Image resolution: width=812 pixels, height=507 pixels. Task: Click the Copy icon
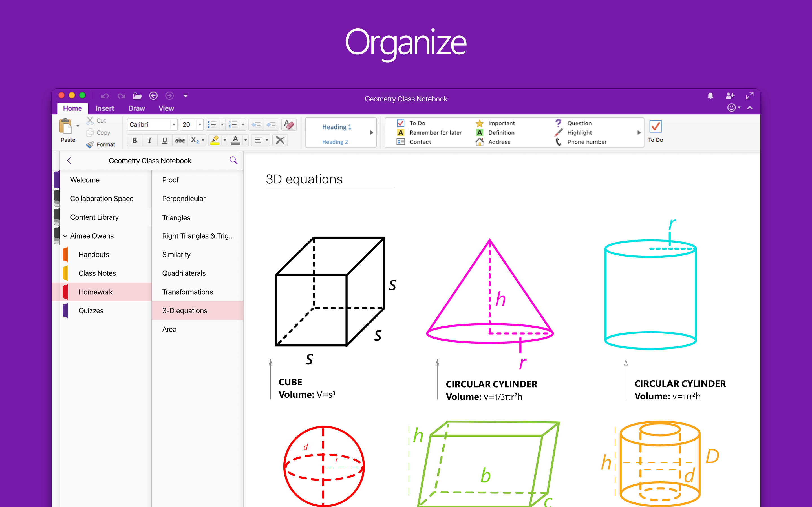click(90, 132)
